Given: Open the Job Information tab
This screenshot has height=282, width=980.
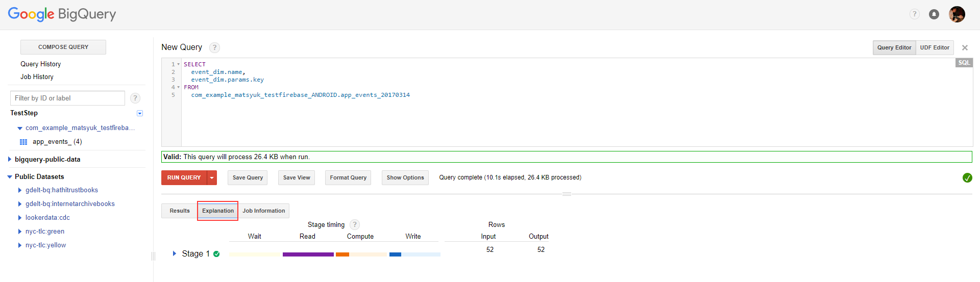Looking at the screenshot, I should pyautogui.click(x=263, y=211).
